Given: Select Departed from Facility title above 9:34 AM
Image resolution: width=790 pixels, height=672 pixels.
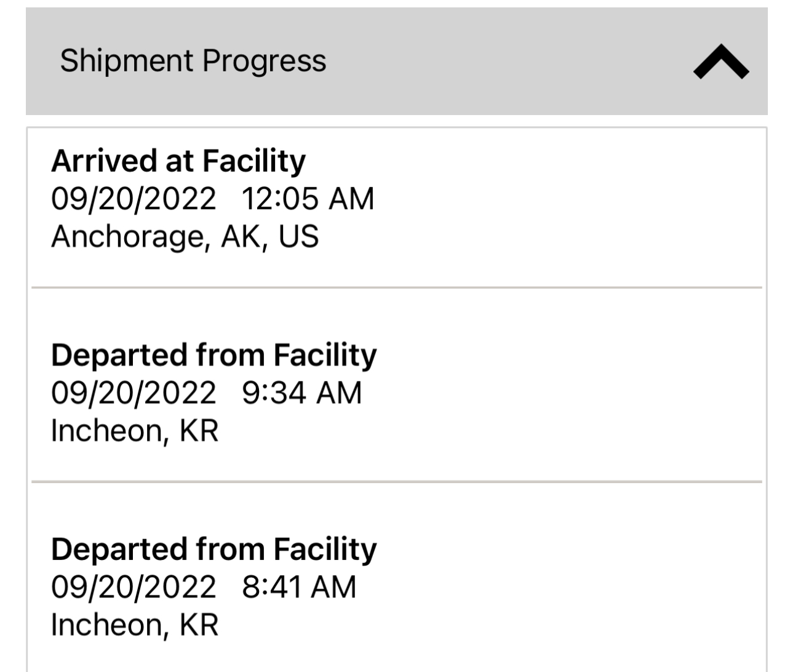Looking at the screenshot, I should tap(213, 356).
